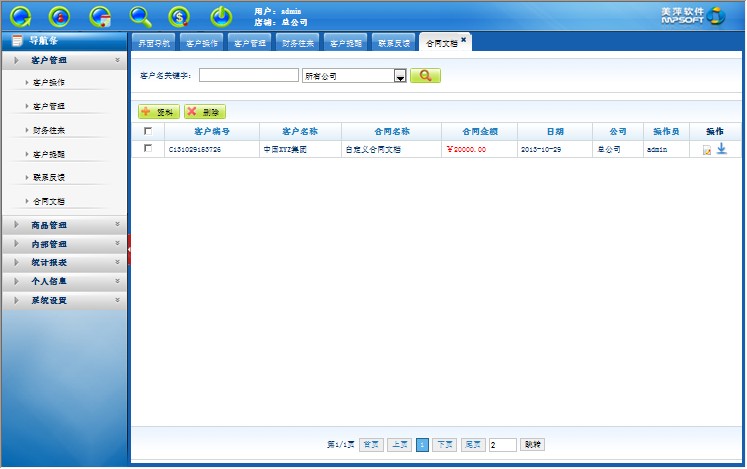
Task: Open the 所有公司 company dropdown
Action: [x=399, y=76]
